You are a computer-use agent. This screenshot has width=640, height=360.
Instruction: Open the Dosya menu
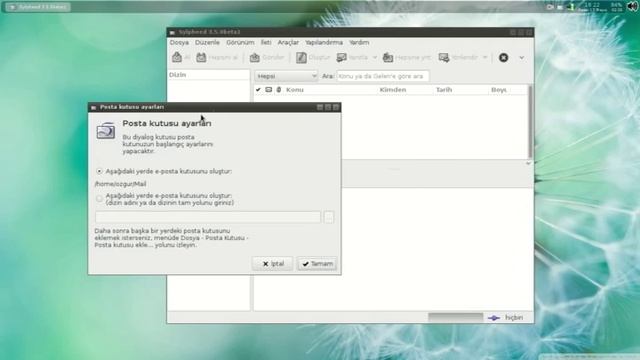point(179,42)
